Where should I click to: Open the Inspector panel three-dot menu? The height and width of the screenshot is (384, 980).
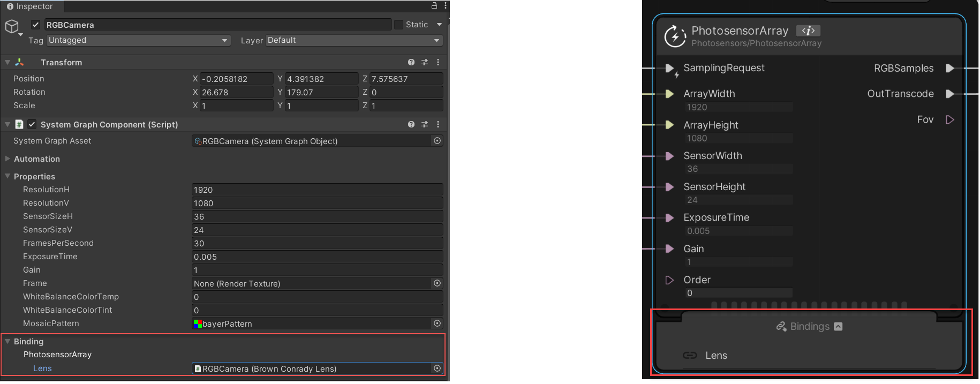[445, 6]
